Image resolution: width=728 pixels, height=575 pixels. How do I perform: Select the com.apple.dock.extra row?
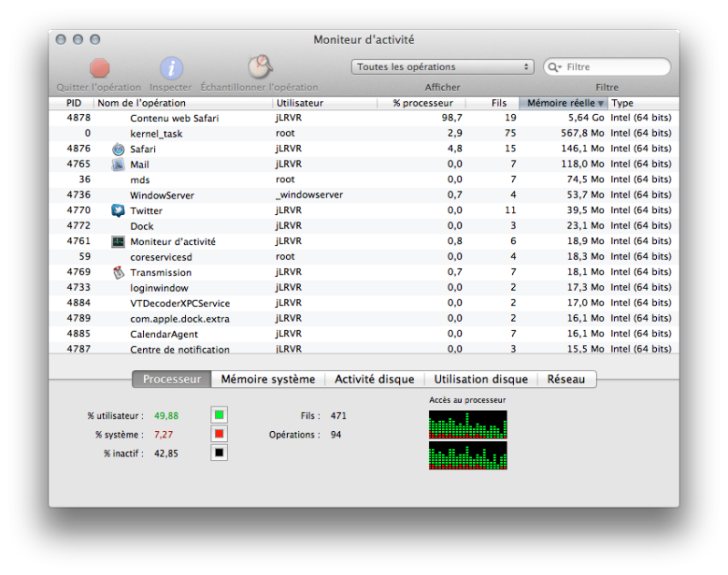pos(364,318)
